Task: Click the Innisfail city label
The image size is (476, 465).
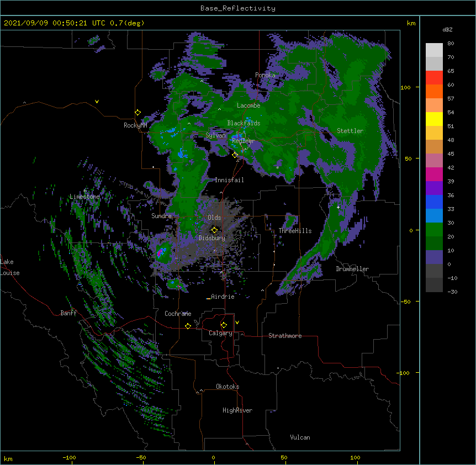Action: click(x=229, y=180)
